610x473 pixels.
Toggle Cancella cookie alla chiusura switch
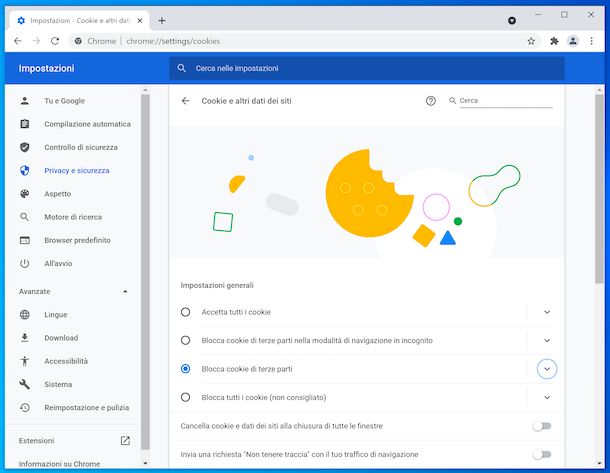542,426
